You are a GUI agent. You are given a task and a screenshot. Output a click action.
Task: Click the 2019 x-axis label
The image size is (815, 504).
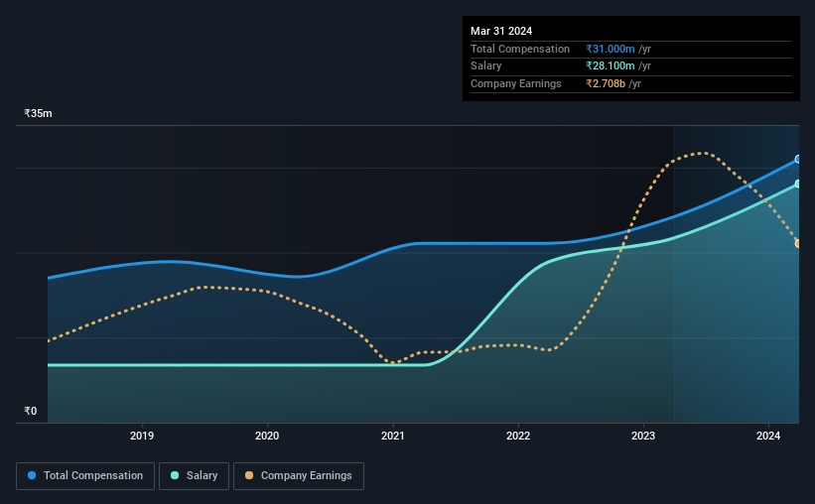pyautogui.click(x=142, y=436)
